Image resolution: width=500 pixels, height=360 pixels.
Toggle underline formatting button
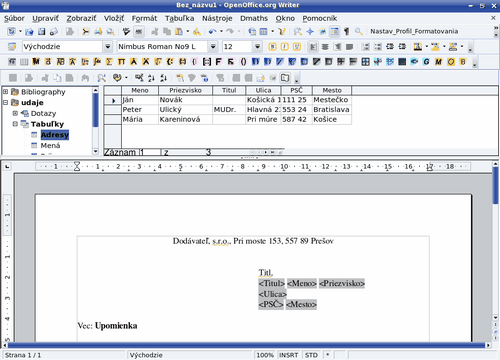click(x=297, y=47)
